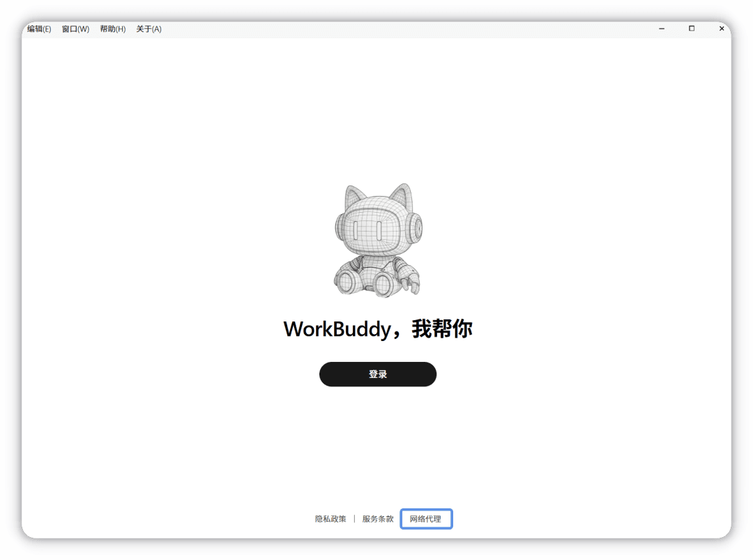Screen dimensions: 753x560
Task: Click the mascot's right headphone
Action: (414, 227)
